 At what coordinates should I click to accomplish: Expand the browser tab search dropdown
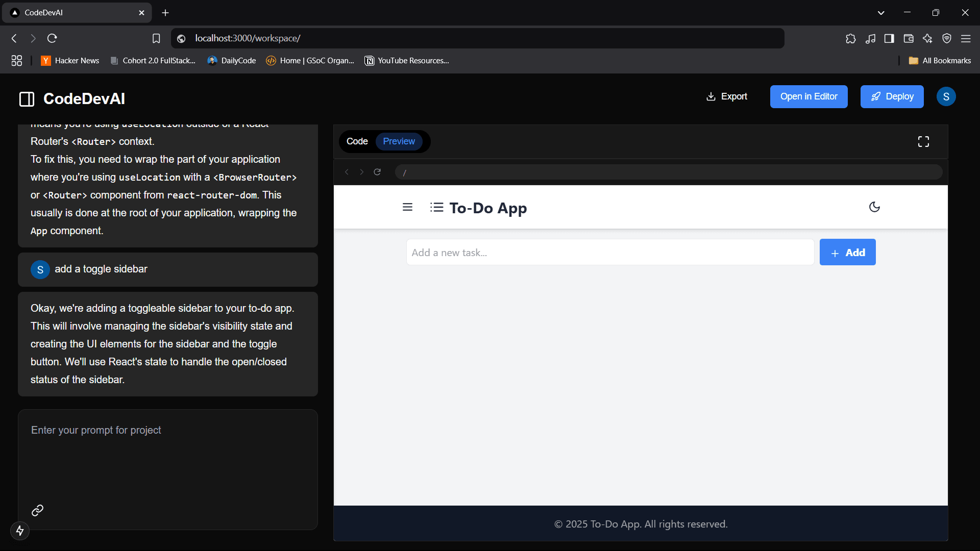pos(881,13)
